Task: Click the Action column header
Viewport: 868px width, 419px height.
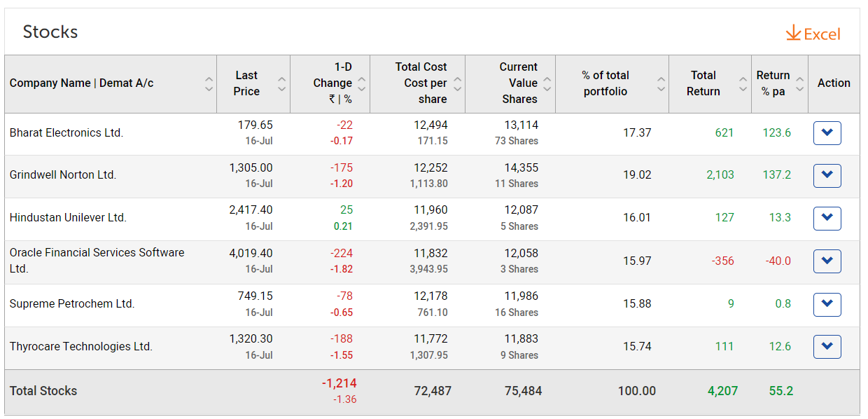Action: [834, 83]
